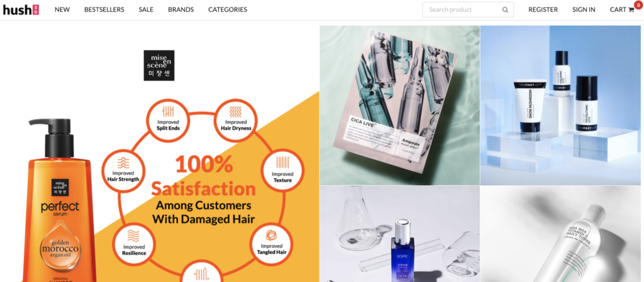The width and height of the screenshot is (644, 282).
Task: Expand the CATEGORIES menu
Action: click(x=228, y=9)
